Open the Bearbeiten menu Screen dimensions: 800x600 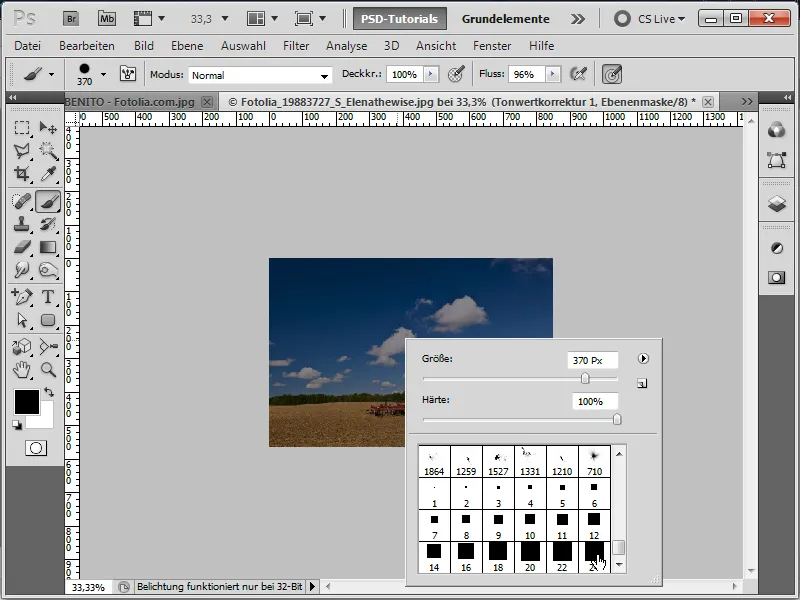coord(87,46)
